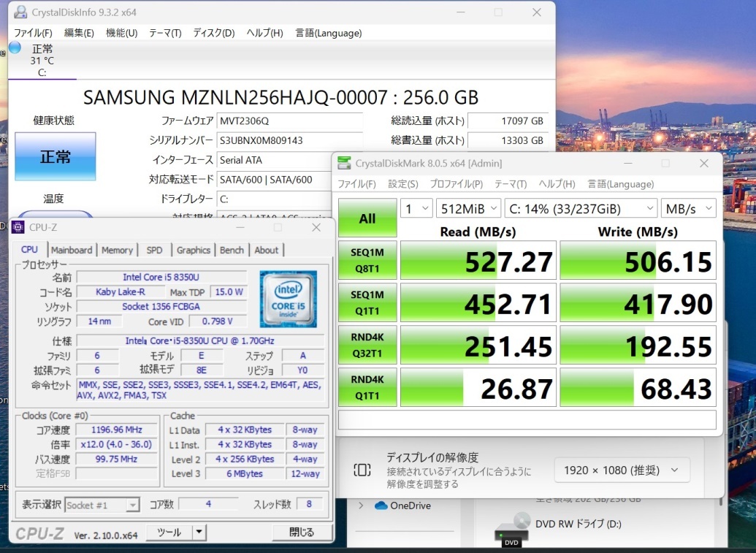
Task: Open the C: drive selection dropdown
Action: [581, 208]
